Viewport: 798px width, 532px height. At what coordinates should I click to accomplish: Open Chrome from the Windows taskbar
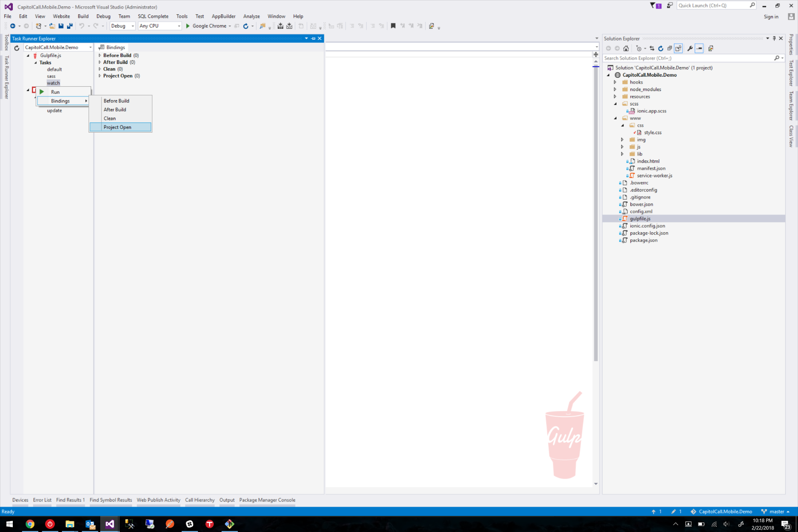30,524
